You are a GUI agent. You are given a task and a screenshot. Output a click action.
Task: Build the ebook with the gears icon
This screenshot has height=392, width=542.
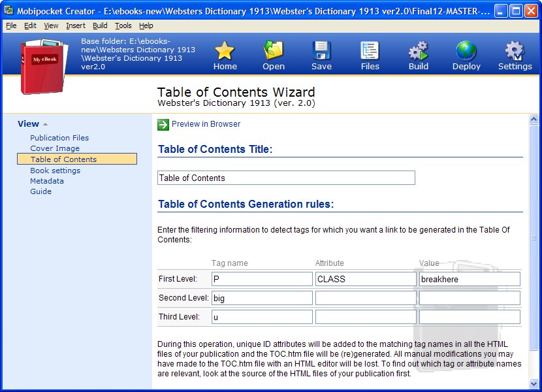pos(418,50)
